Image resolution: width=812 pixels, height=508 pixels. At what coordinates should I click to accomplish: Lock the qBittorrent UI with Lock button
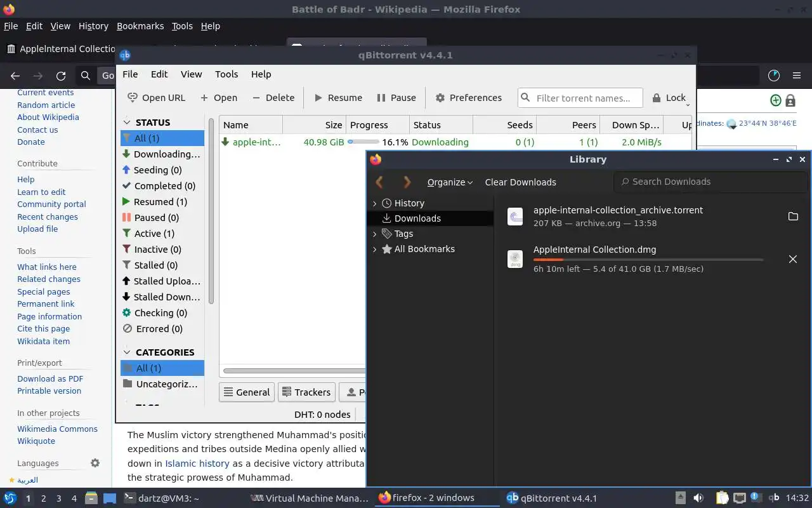669,98
